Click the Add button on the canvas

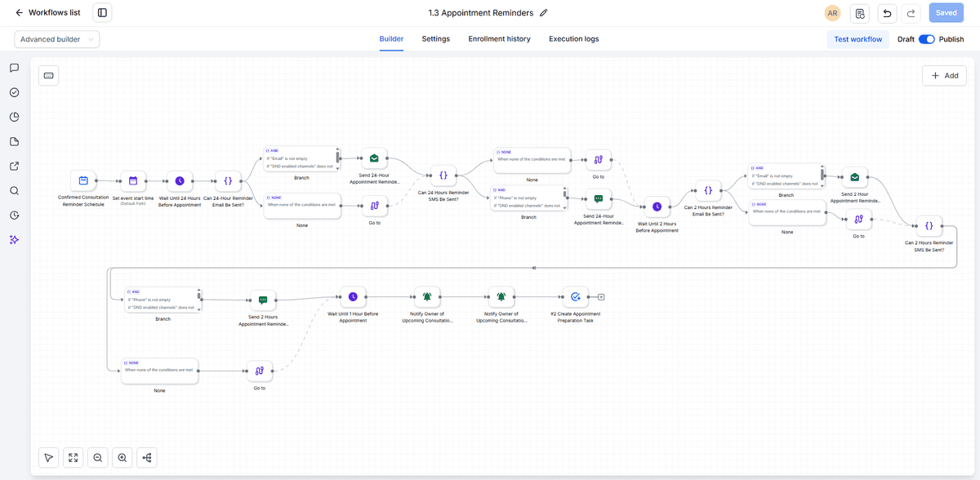(944, 75)
